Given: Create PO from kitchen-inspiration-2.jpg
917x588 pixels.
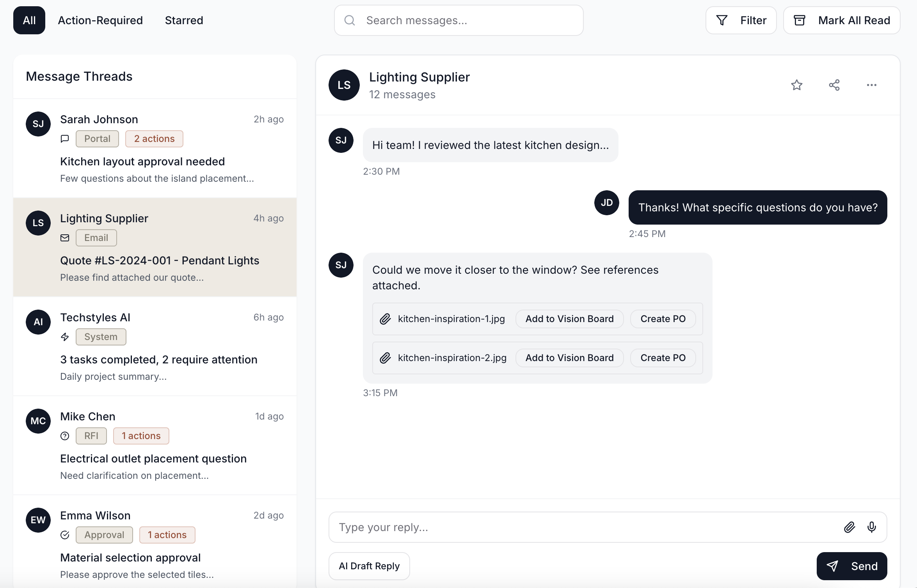Looking at the screenshot, I should pos(662,358).
